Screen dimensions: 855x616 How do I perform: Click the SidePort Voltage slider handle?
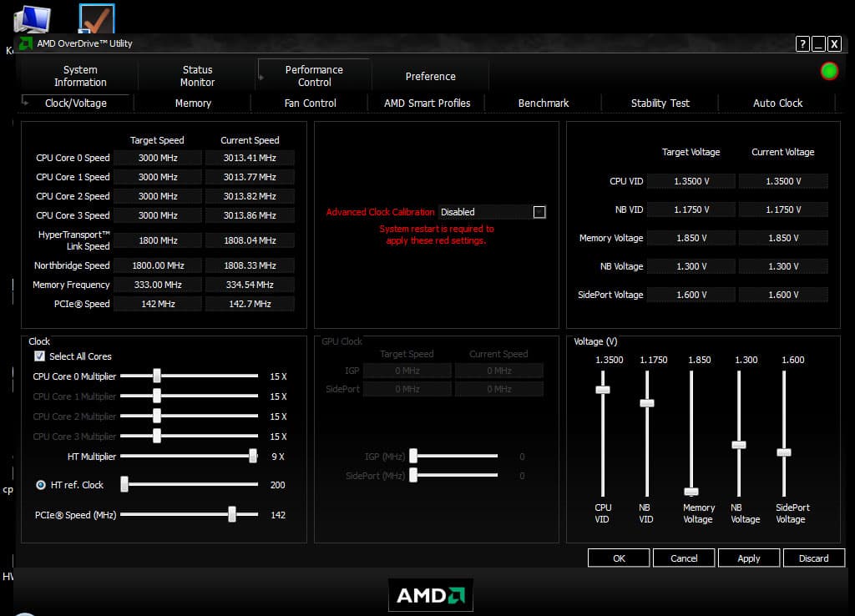pyautogui.click(x=784, y=452)
